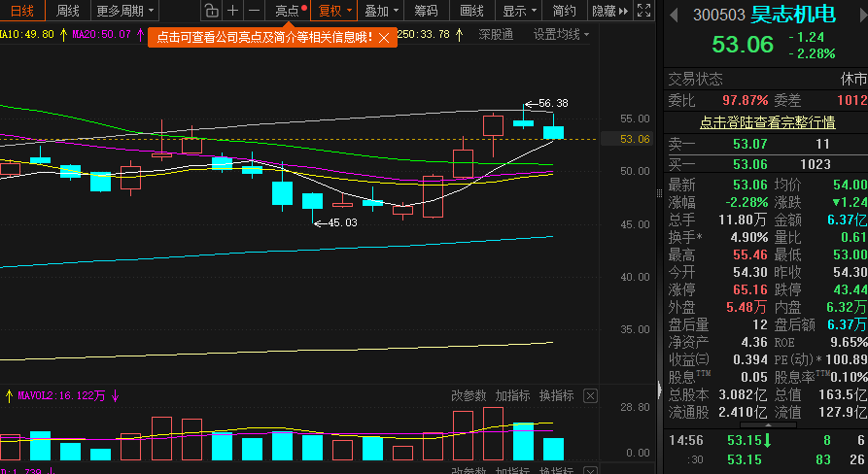Click 买一 bid volume 1023
This screenshot has height=474, width=868.
(x=815, y=164)
